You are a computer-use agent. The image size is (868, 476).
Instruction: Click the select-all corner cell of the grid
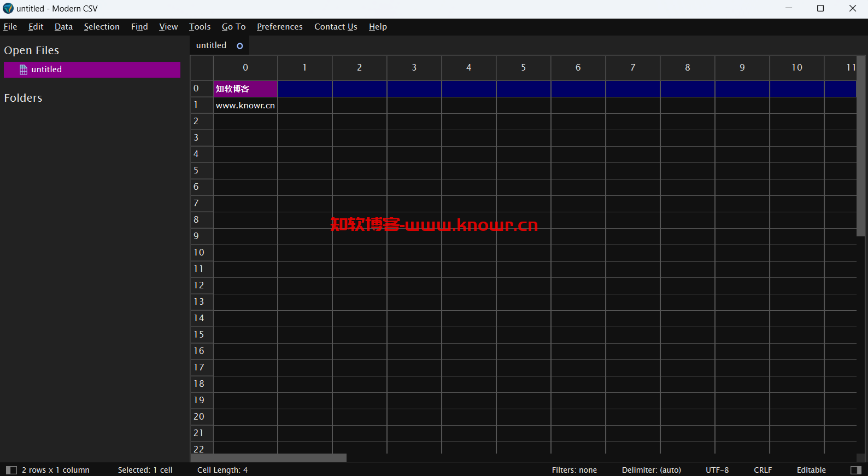[202, 68]
